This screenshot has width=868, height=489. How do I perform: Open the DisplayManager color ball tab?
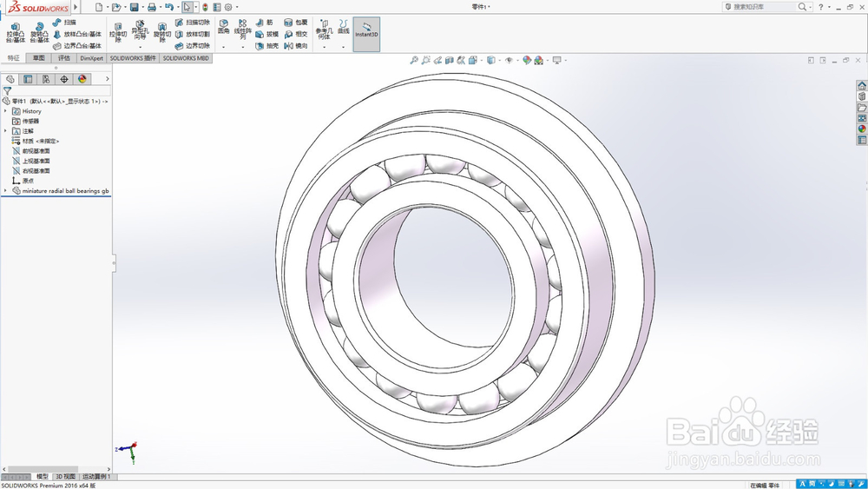(x=82, y=79)
